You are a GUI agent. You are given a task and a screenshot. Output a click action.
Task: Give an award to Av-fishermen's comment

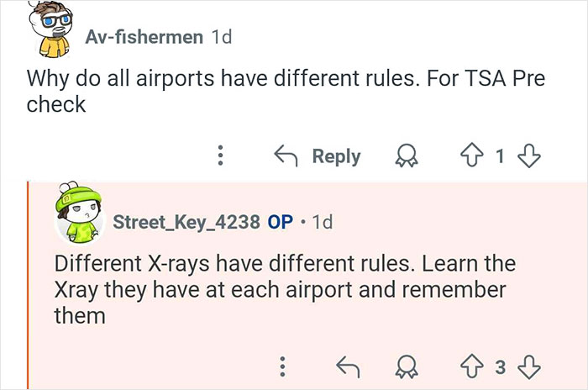point(407,156)
